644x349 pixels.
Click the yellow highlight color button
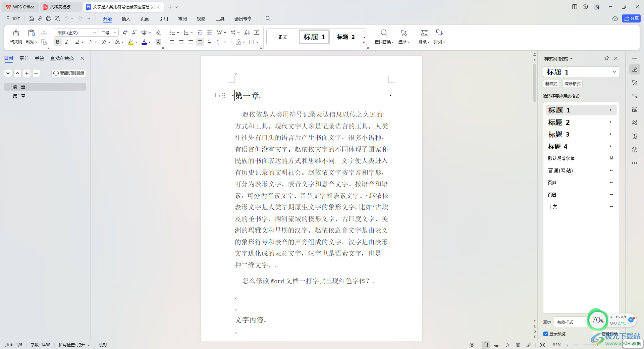(131, 42)
